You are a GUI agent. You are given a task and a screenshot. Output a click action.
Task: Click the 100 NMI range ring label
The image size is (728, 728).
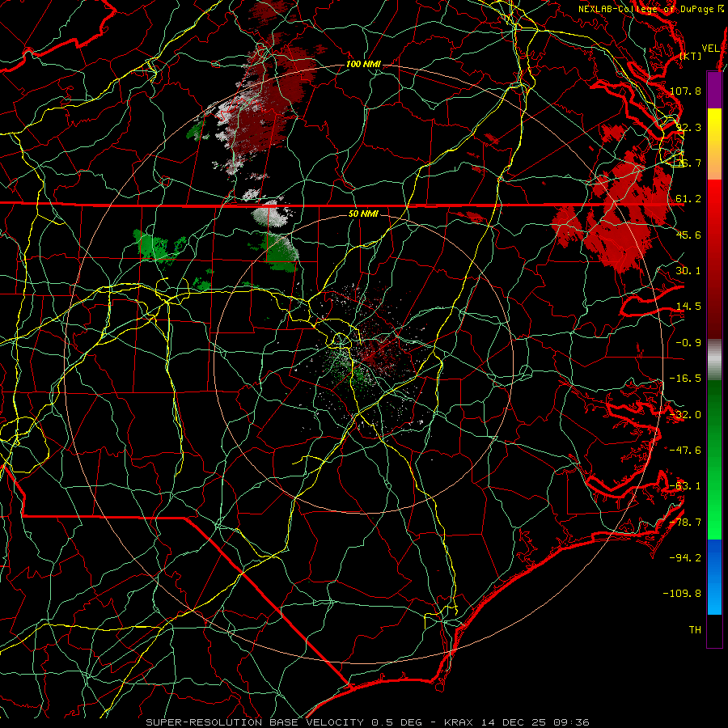(x=363, y=64)
